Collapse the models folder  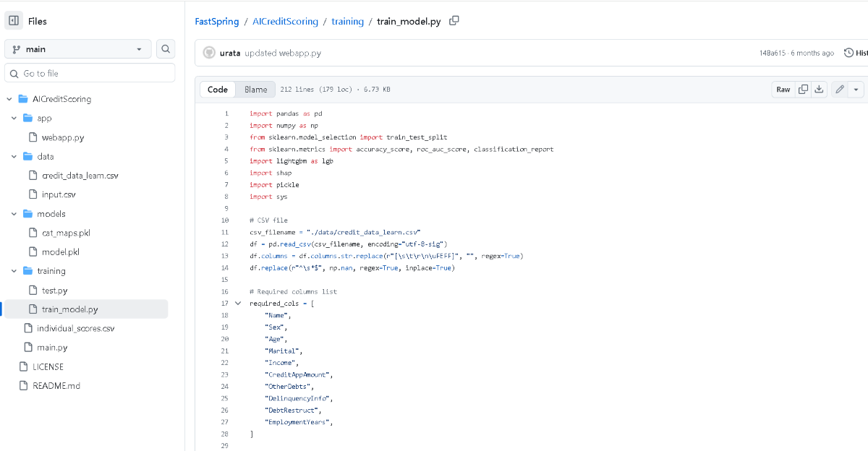coord(14,214)
